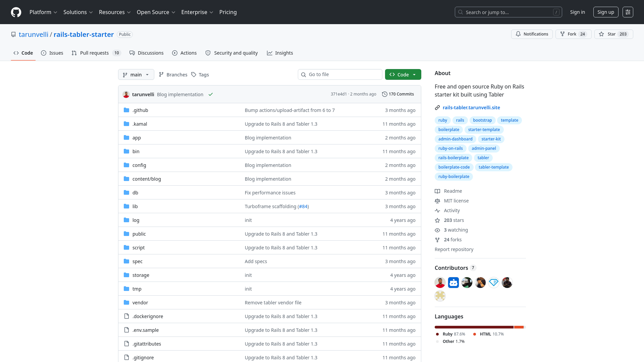Click the link icon beside rails-tabler.tarunvelli.site
The image size is (644, 362).
(437, 108)
